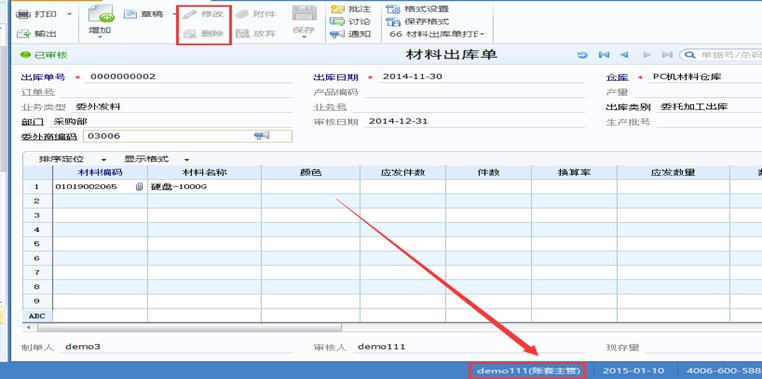Viewport: 762px width, 379px height.
Task: Click the Add (增加) document icon
Action: 101,14
